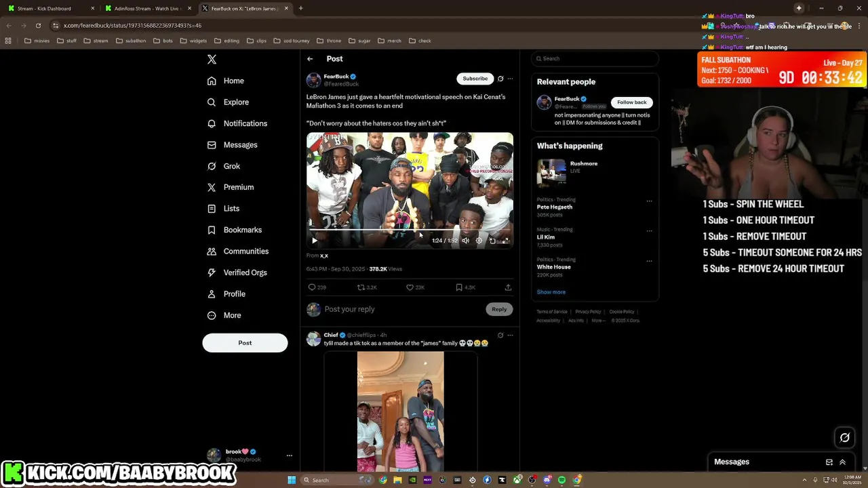Open the Terms of Service link
The width and height of the screenshot is (868, 488).
click(x=552, y=312)
